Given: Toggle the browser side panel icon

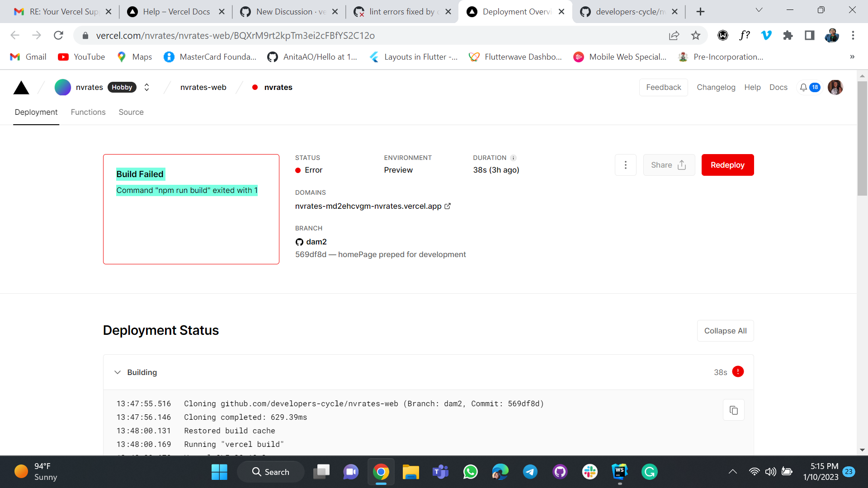Looking at the screenshot, I should (809, 35).
